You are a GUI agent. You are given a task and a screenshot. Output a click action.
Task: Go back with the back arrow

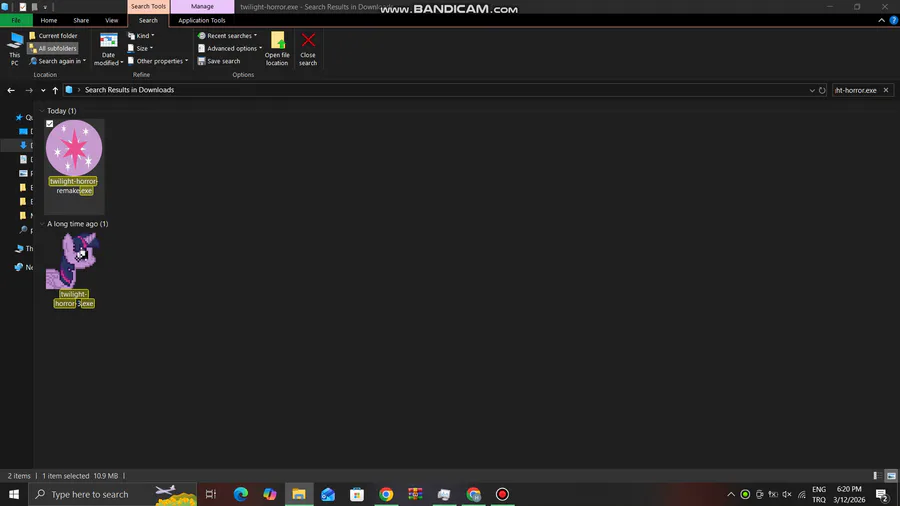[x=11, y=90]
